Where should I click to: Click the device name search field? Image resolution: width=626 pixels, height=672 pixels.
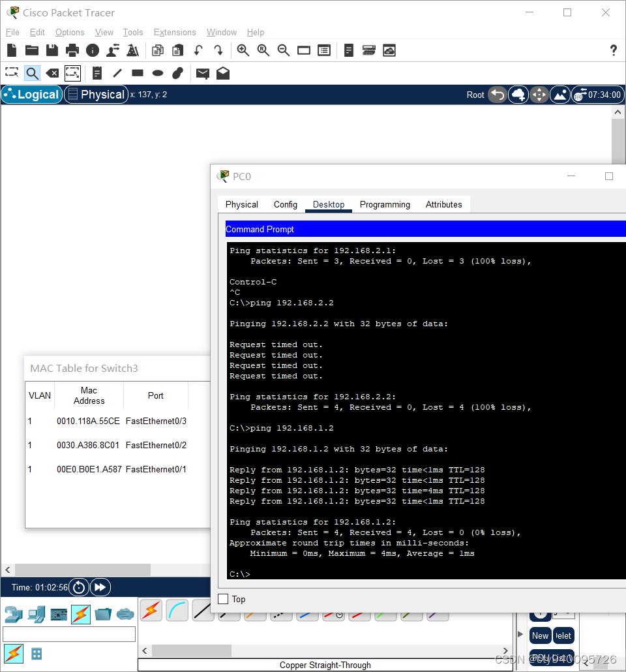(x=69, y=634)
